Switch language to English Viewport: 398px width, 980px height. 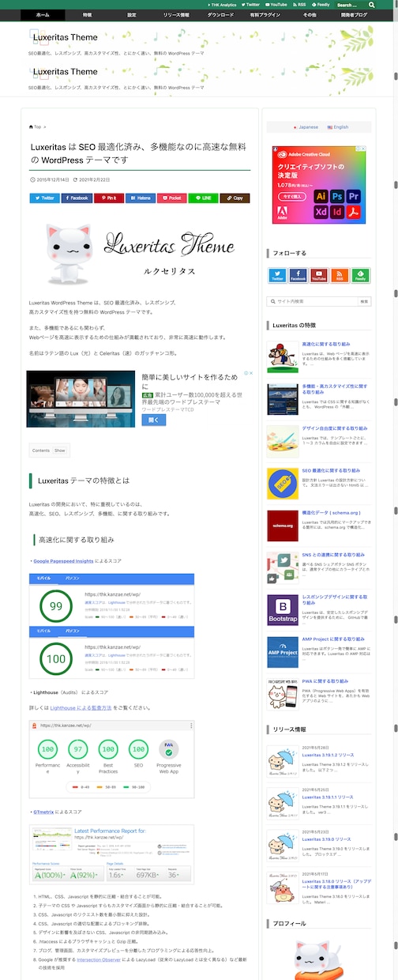point(337,127)
